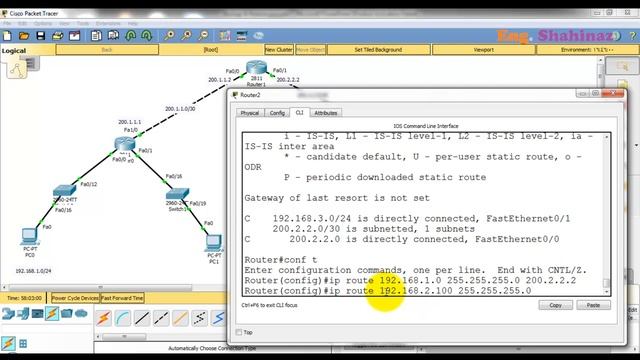Viewport: 640px width, 360px height.
Task: Switch to the Config tab
Action: 277,113
